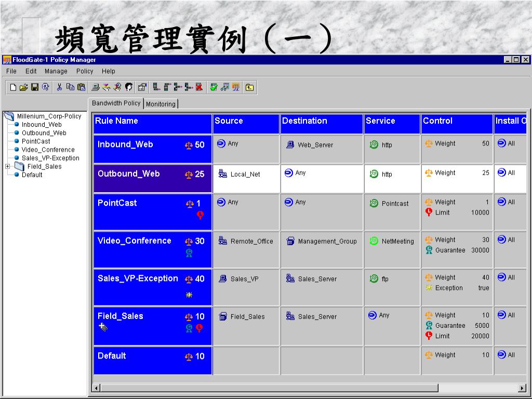This screenshot has width=532, height=399.
Task: Click the Paste clipboard toolbar icon
Action: (82, 87)
